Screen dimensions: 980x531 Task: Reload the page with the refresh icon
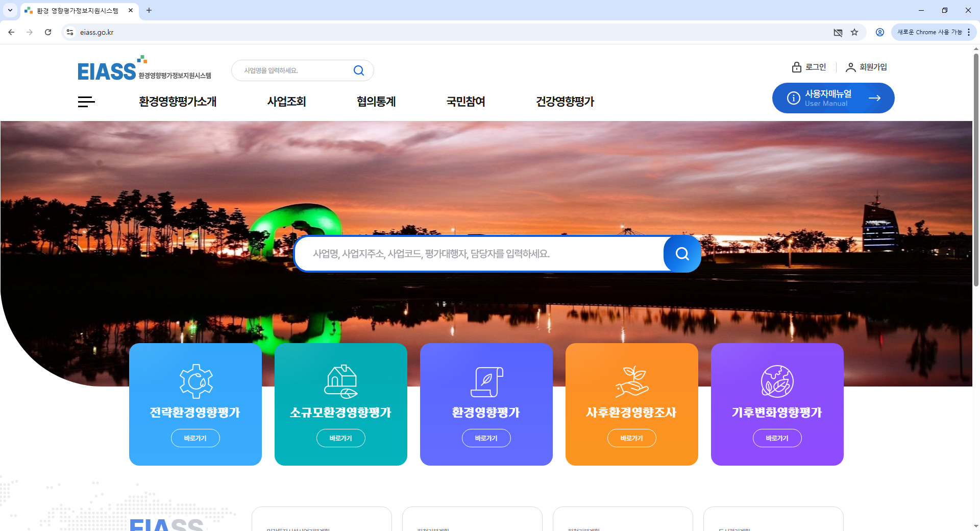coord(48,32)
